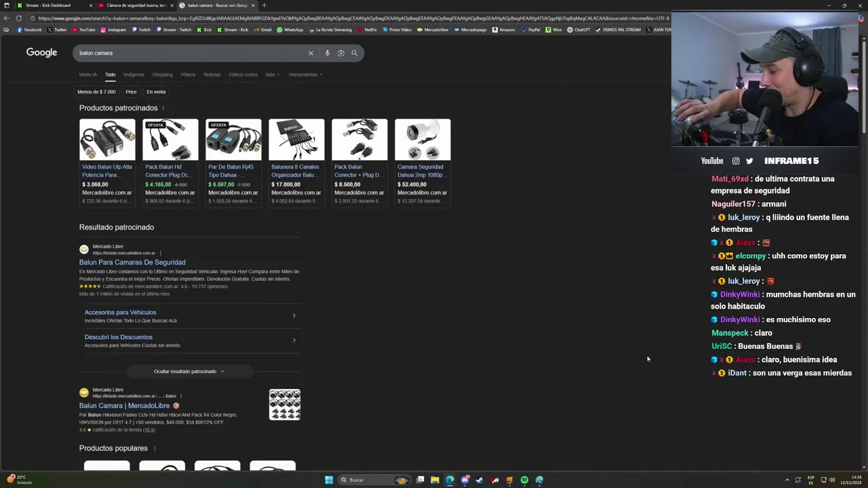Open the clock showing 14:35
The height and width of the screenshot is (488, 868).
850,480
